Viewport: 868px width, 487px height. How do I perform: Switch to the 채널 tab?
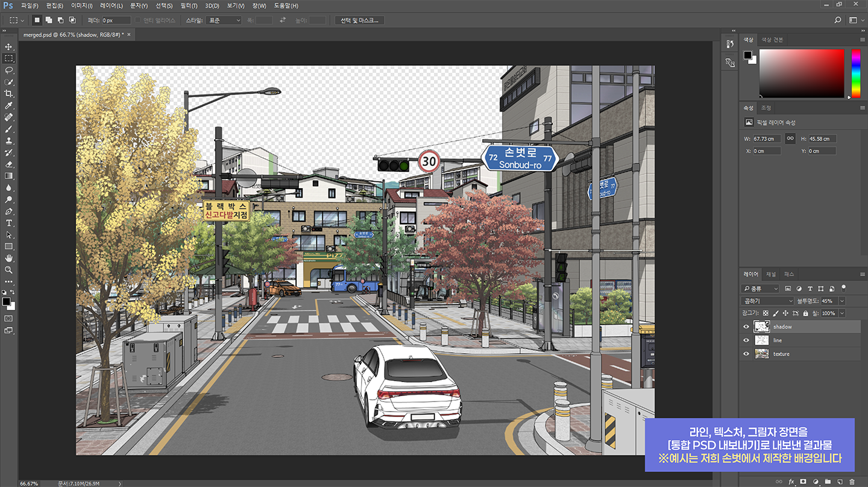point(771,274)
